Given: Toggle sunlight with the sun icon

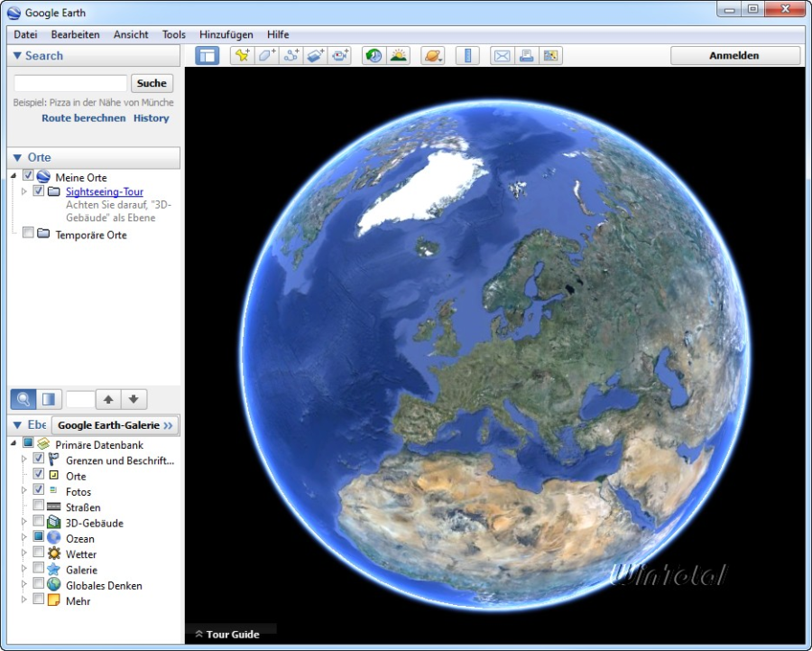Looking at the screenshot, I should [x=397, y=55].
